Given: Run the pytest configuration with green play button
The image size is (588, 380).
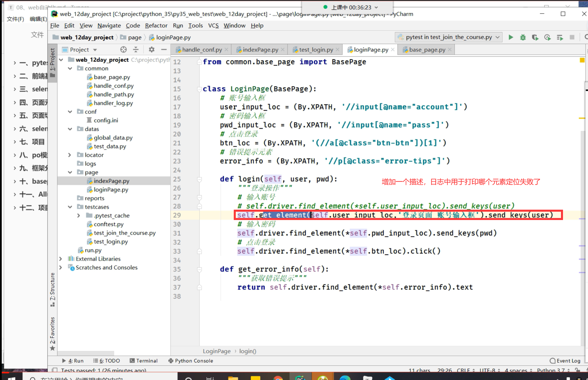Looking at the screenshot, I should [x=511, y=37].
